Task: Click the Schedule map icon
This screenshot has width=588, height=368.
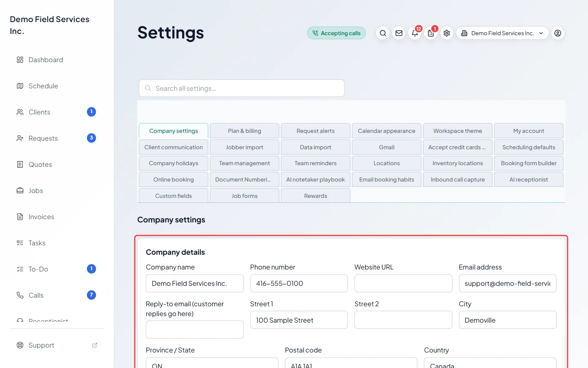Action: (x=20, y=86)
